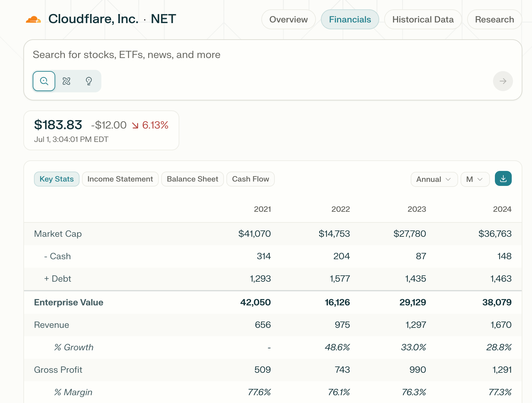Viewport: 532px width, 403px height.
Task: Click 2022 Enterprise Value 16,126
Action: pyautogui.click(x=337, y=303)
